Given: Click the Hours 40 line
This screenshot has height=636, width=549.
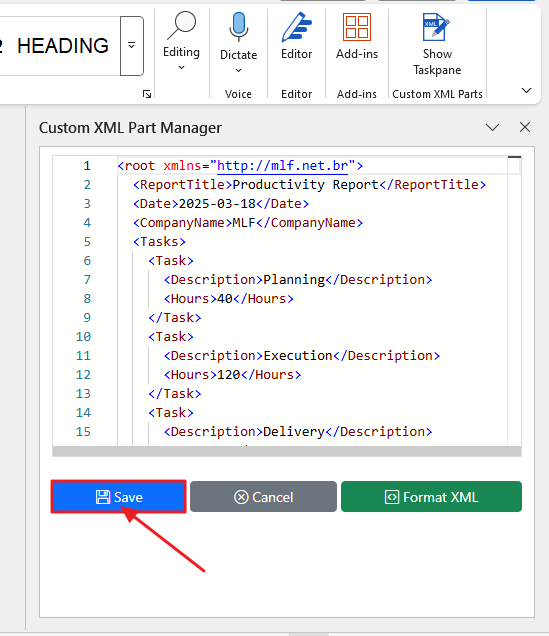Looking at the screenshot, I should (229, 299).
